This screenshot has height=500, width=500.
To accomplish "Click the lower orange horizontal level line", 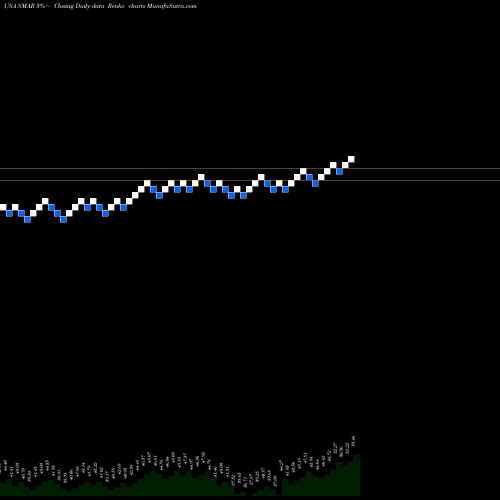I will coord(250,181).
